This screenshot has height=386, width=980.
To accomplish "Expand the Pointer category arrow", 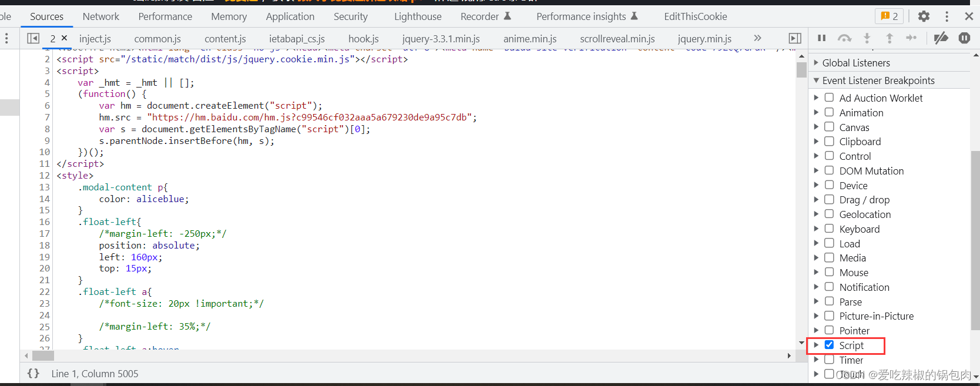I will click(816, 330).
